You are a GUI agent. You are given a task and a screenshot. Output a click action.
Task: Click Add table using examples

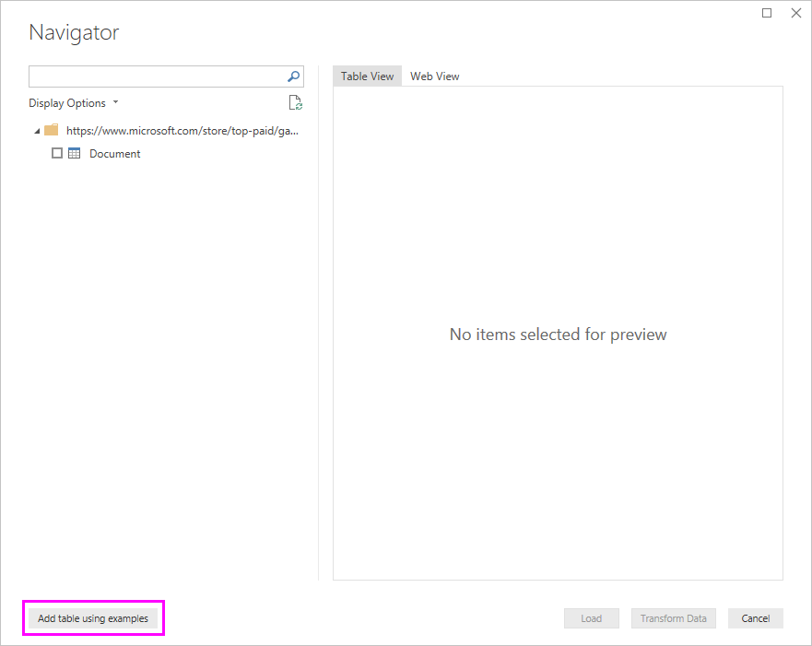tap(93, 618)
